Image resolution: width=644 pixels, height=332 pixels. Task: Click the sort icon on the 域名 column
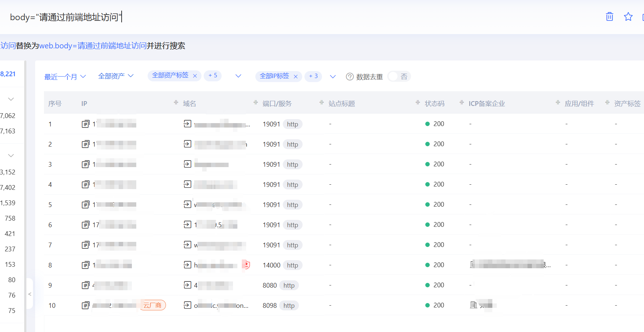point(175,103)
